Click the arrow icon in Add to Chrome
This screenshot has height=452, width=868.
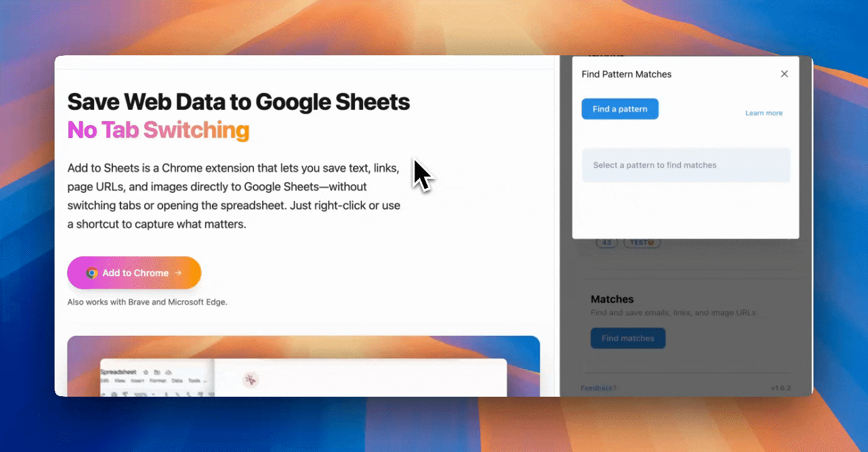(x=178, y=273)
